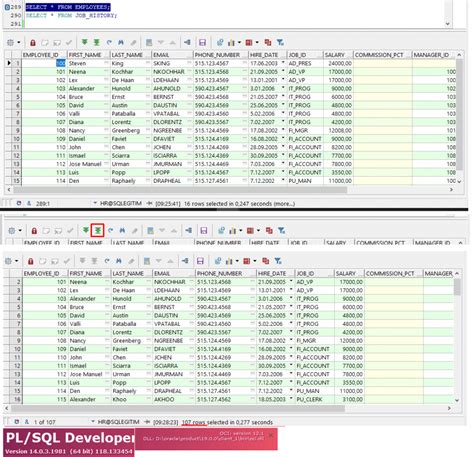474x457 pixels.
Task: Click the pin icon in lower status bar
Action: click(x=148, y=422)
